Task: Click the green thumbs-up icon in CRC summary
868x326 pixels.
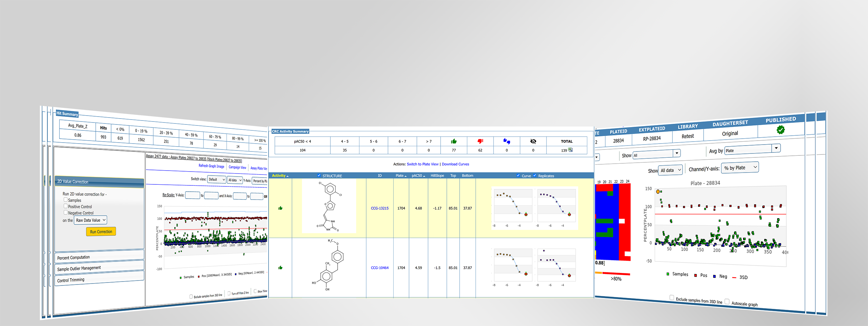Action: coord(453,141)
